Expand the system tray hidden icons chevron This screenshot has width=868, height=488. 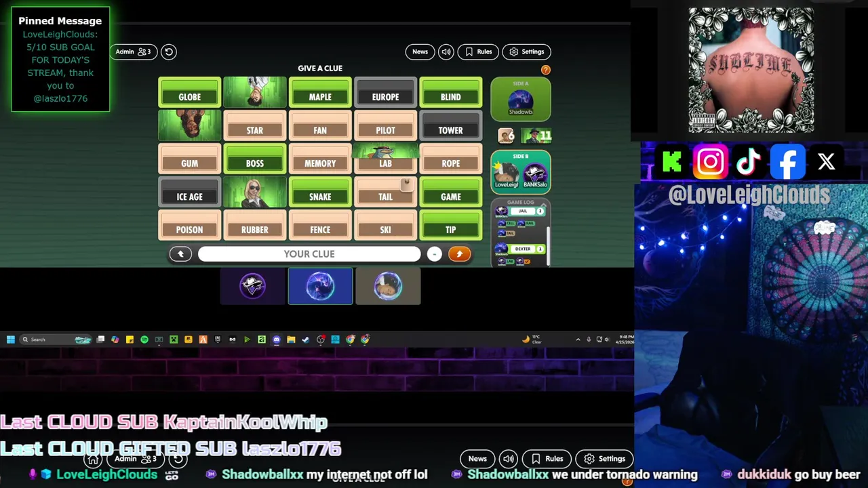click(578, 340)
